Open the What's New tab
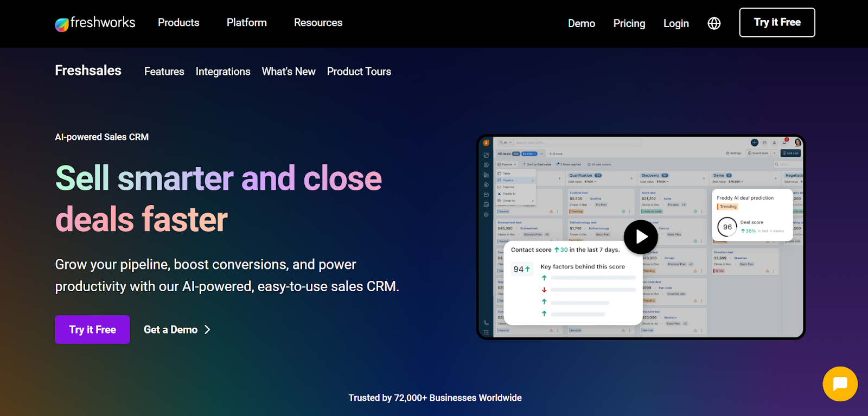This screenshot has width=868, height=416. tap(289, 72)
